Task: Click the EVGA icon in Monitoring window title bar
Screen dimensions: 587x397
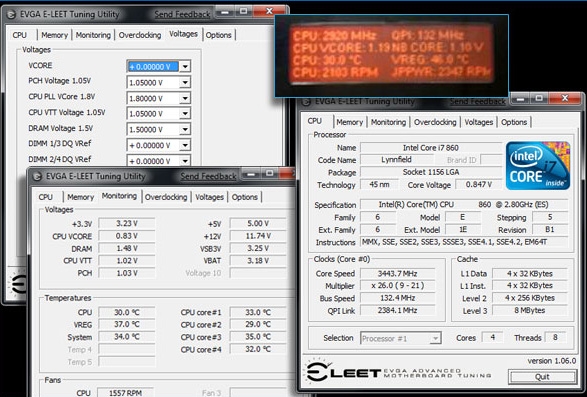Action: 37,176
